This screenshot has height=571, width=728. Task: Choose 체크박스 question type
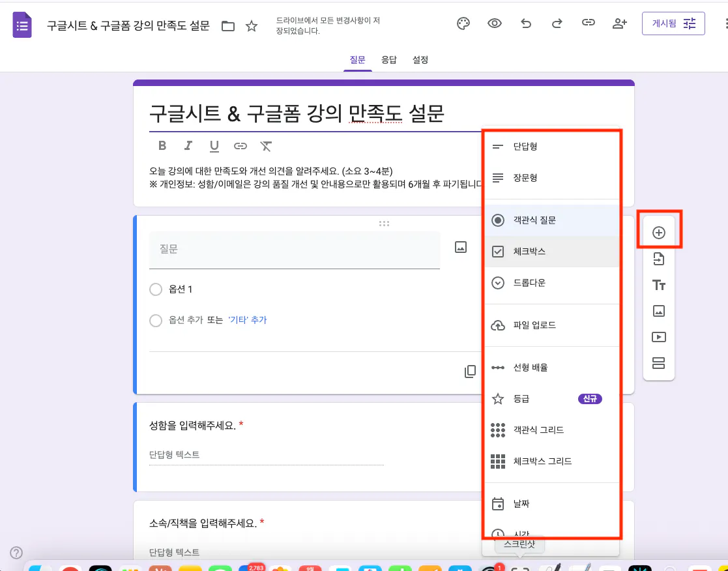(x=552, y=252)
